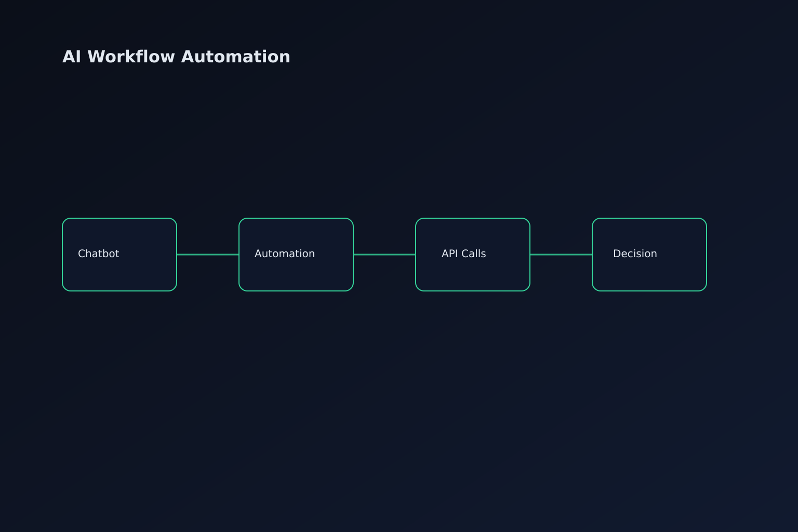The width and height of the screenshot is (798, 532).
Task: Click the border of the API Calls node
Action: click(x=472, y=219)
